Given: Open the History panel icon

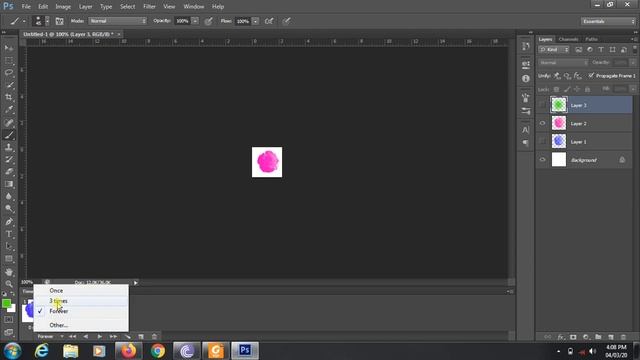Looking at the screenshot, I should click(x=526, y=46).
